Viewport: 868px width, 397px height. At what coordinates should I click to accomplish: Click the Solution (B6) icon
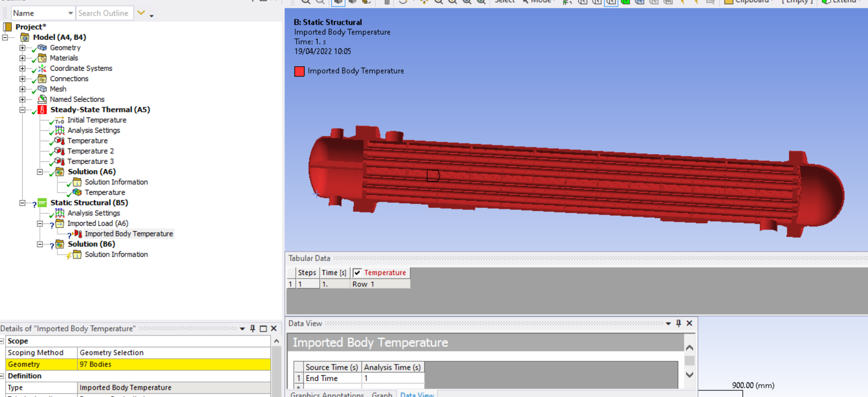pos(60,244)
